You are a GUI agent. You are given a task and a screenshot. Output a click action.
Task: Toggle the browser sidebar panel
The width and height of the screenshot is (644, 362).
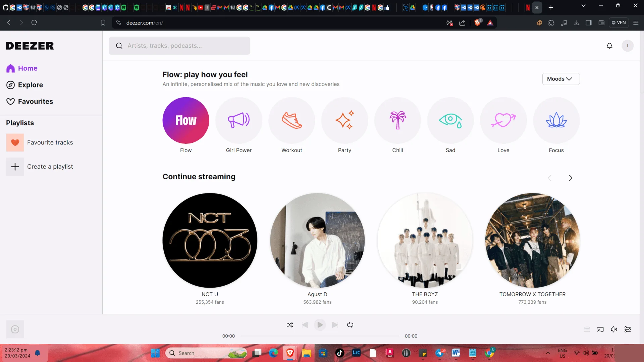pos(589,23)
